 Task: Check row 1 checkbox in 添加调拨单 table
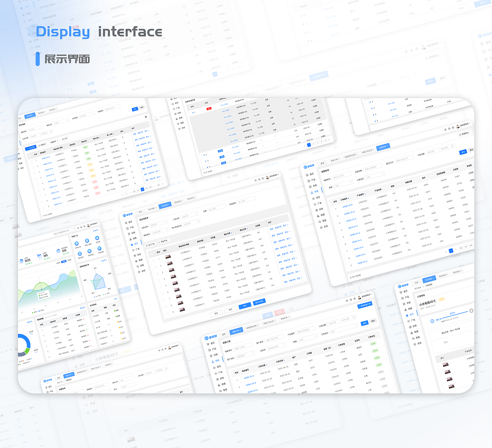153,261
